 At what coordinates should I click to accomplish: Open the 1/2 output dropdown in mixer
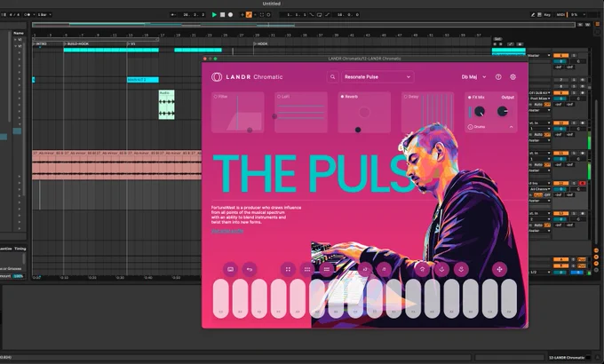point(540,272)
